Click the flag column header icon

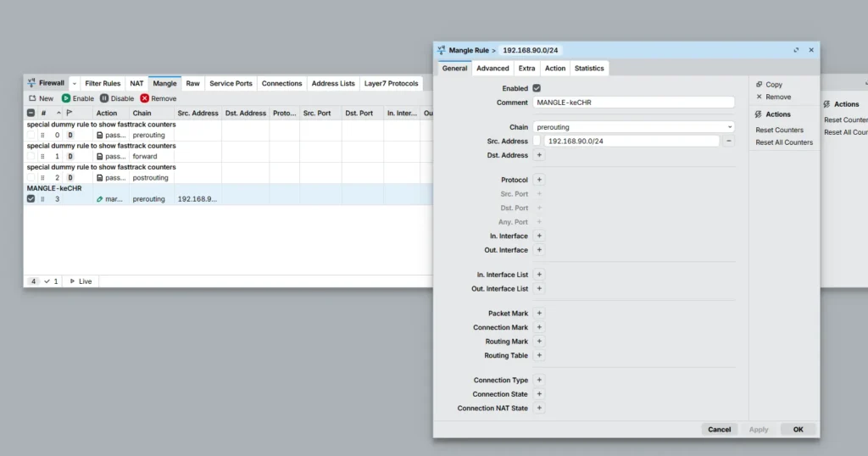coord(70,113)
